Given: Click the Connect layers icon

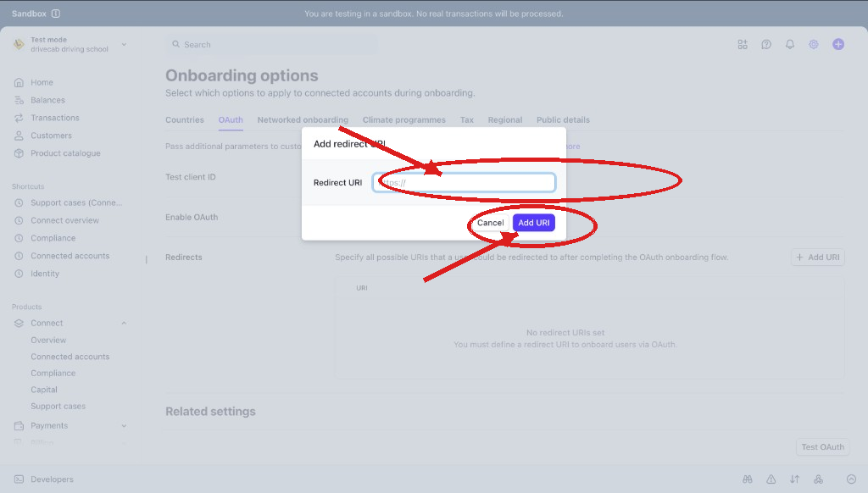Looking at the screenshot, I should point(19,323).
